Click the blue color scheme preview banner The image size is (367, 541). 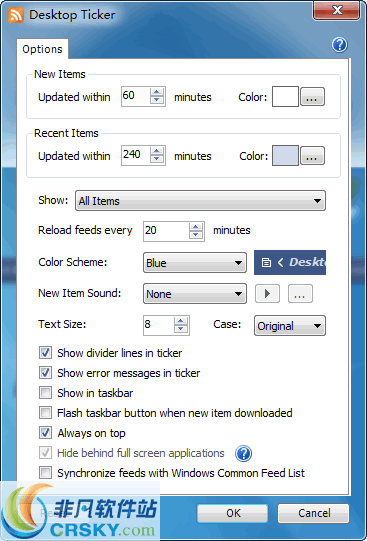click(290, 263)
